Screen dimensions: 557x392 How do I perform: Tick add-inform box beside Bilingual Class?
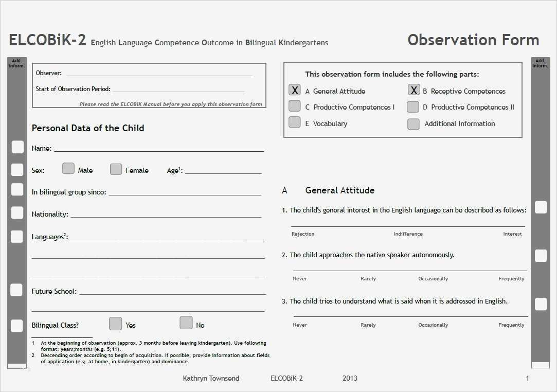(x=16, y=326)
